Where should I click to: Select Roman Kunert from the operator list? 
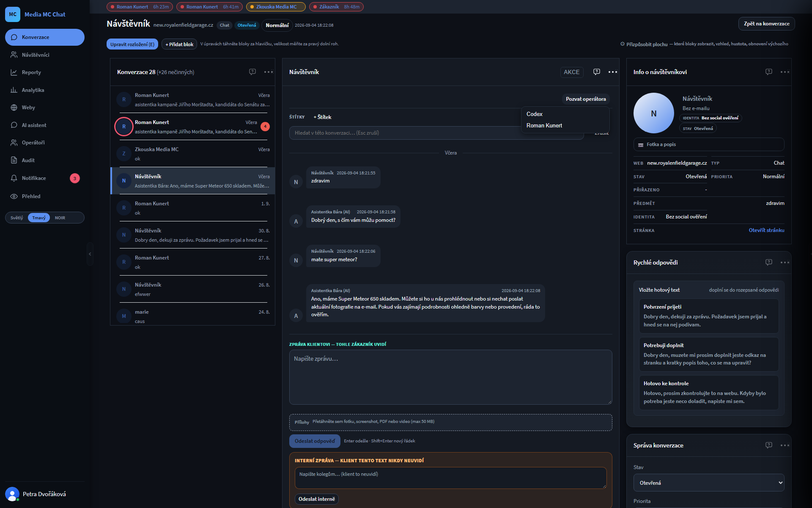point(565,126)
